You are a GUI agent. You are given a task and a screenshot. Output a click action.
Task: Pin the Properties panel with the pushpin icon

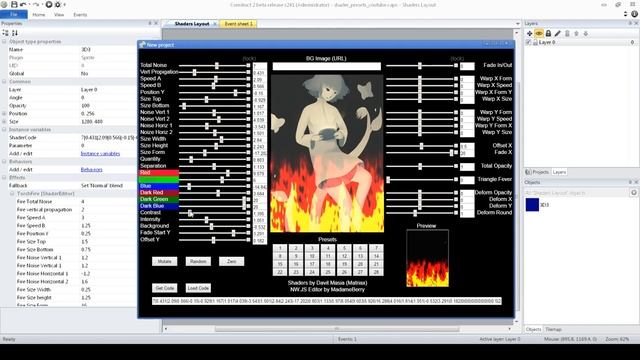149,23
